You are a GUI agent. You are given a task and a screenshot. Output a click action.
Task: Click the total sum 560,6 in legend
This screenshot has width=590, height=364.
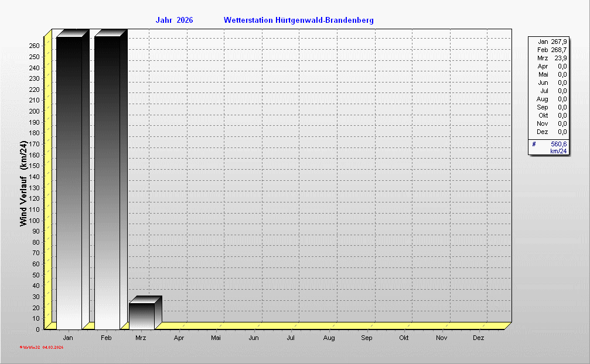(x=558, y=144)
